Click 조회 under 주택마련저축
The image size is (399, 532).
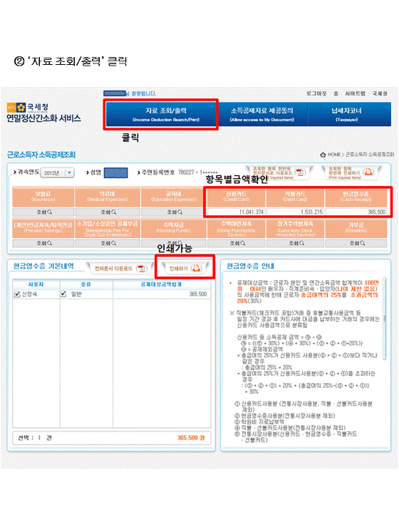pyautogui.click(x=237, y=243)
